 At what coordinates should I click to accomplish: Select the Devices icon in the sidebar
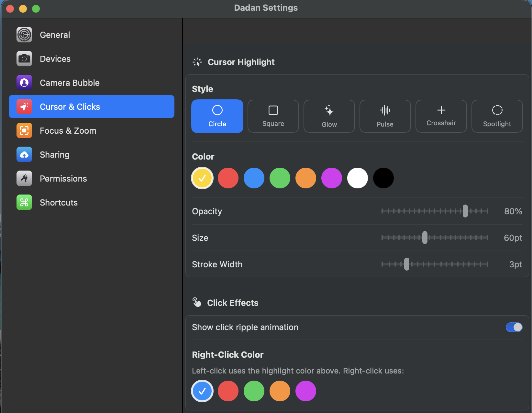click(24, 59)
